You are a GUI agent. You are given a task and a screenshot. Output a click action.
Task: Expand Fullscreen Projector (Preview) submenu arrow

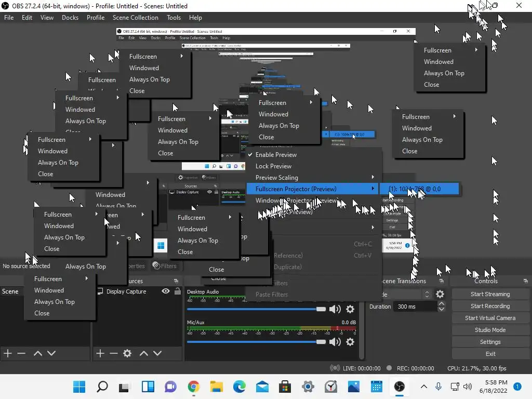coord(373,189)
